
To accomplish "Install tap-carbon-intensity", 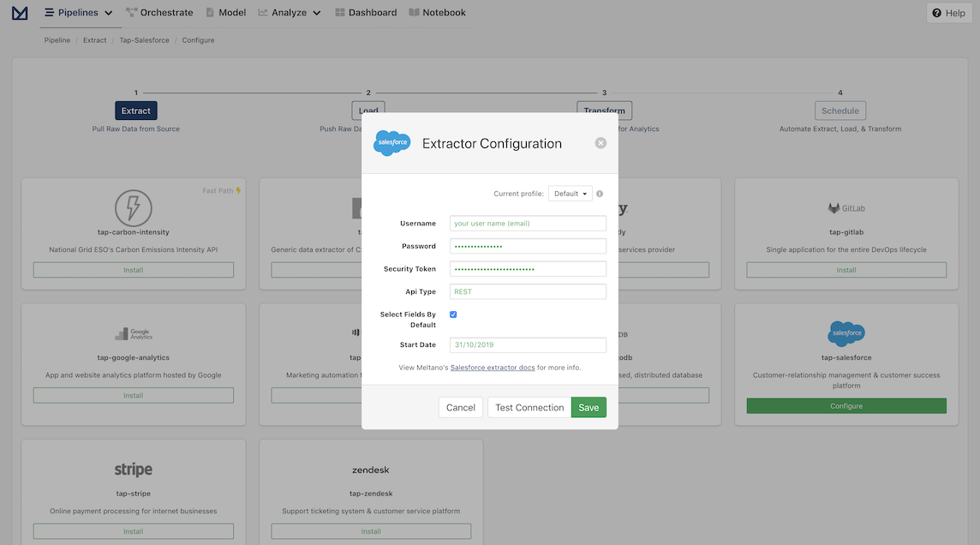I will pos(133,270).
